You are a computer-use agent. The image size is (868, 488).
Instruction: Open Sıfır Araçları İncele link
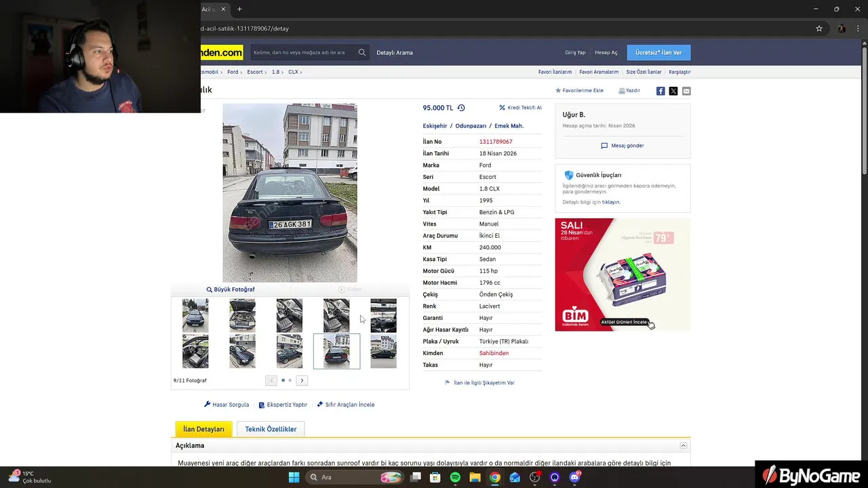345,405
